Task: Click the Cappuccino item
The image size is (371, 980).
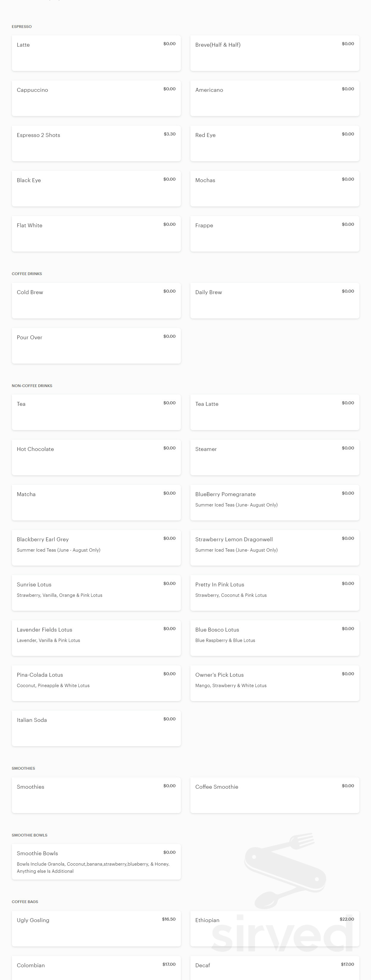Action: click(x=96, y=98)
